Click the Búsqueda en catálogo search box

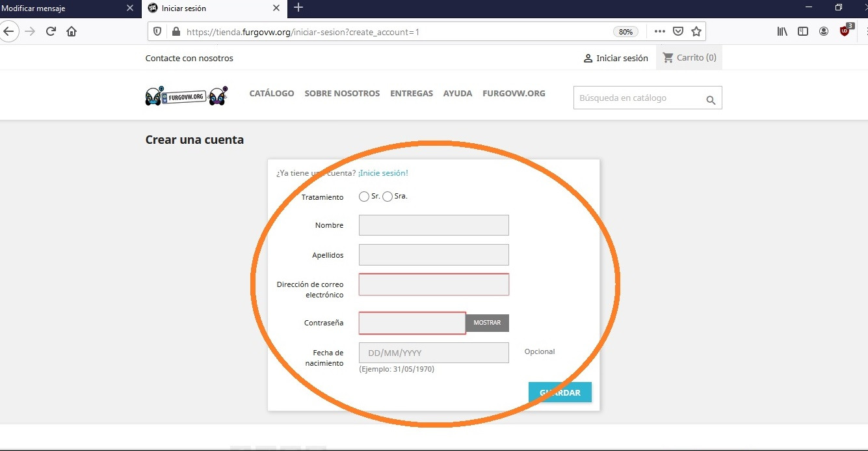click(x=648, y=98)
